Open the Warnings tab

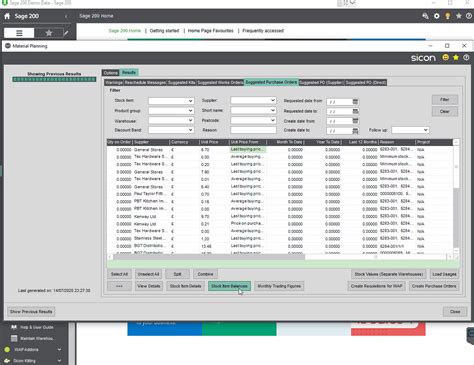[x=114, y=82]
